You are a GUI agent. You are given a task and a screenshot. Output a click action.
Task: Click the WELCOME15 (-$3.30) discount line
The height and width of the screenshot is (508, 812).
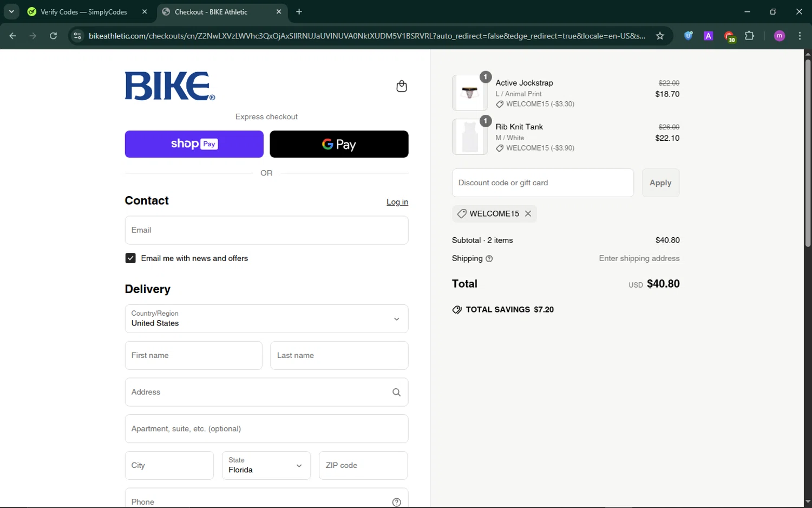[535, 104]
